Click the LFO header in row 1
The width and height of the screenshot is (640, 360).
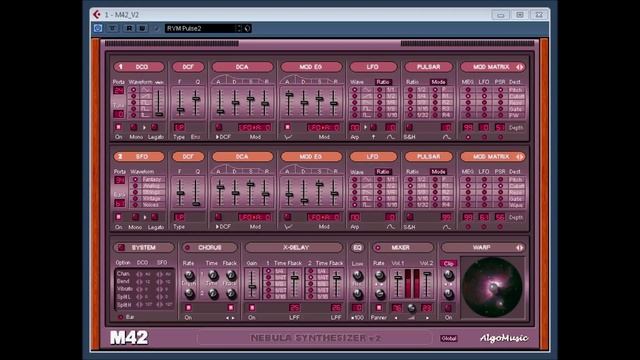[x=373, y=67]
